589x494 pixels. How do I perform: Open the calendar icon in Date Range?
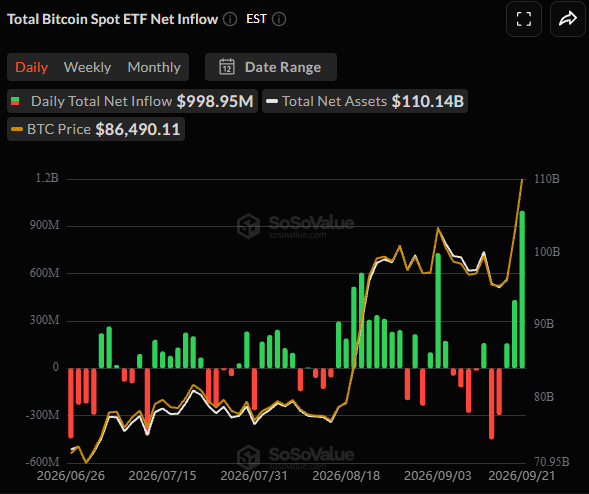tap(227, 67)
